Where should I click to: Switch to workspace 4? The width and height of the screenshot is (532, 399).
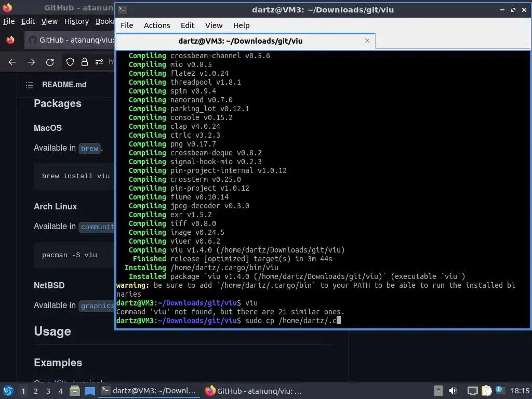[x=61, y=391]
